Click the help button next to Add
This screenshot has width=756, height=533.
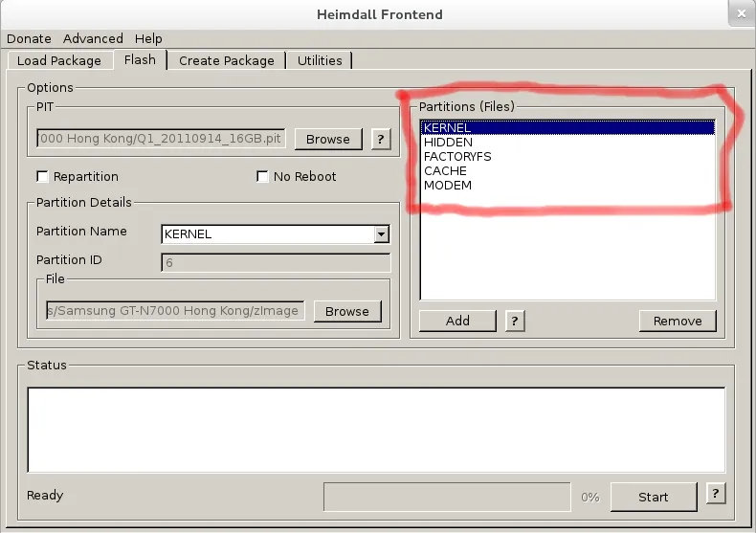(514, 321)
